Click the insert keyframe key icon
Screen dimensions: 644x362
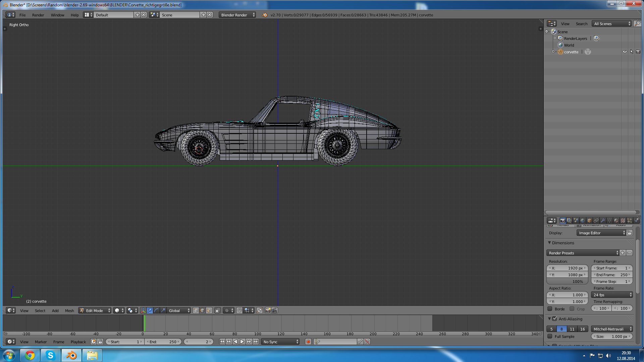click(360, 342)
